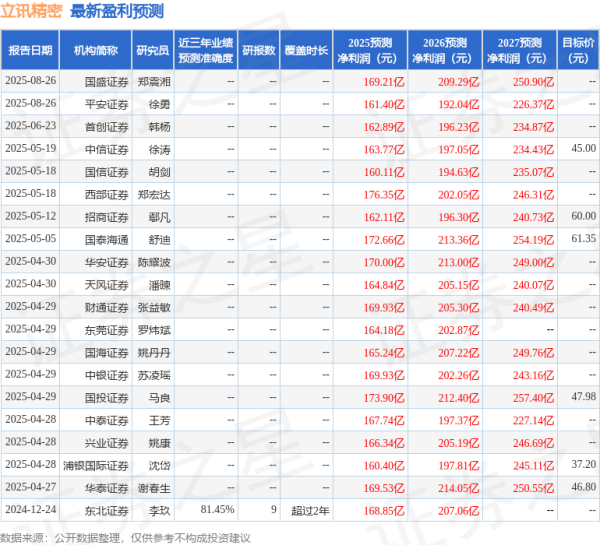Click the 最新盈利预测 heading
Screen dimensions: 600x545
point(117,11)
